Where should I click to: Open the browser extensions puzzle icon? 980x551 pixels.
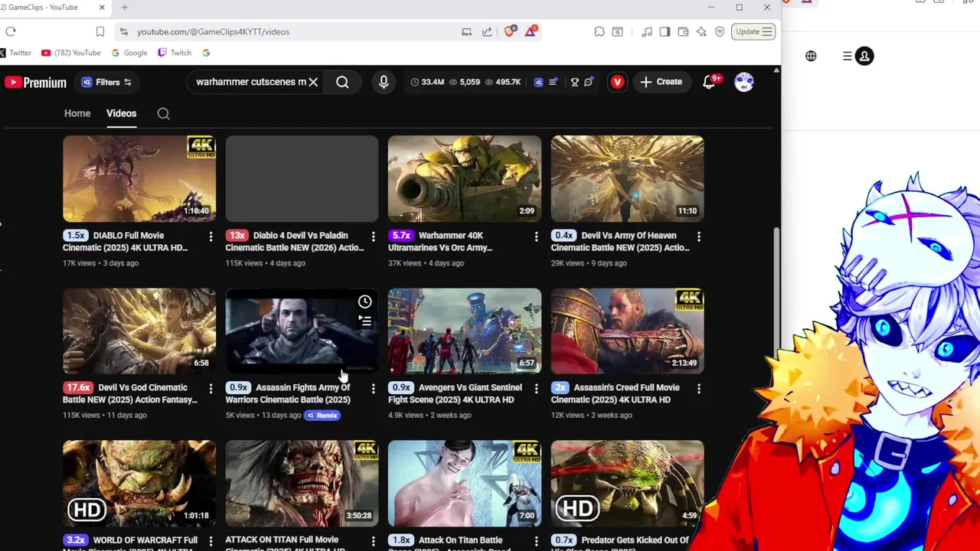599,31
